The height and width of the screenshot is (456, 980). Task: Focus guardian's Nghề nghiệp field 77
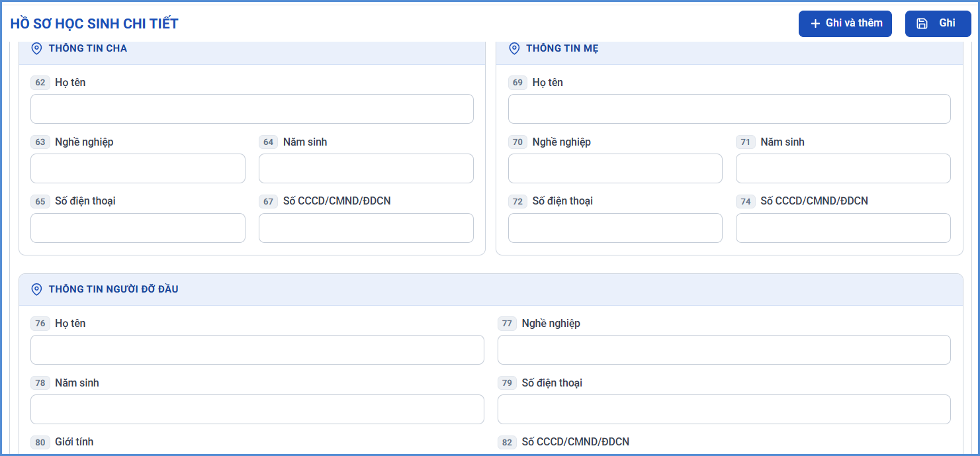coord(724,349)
